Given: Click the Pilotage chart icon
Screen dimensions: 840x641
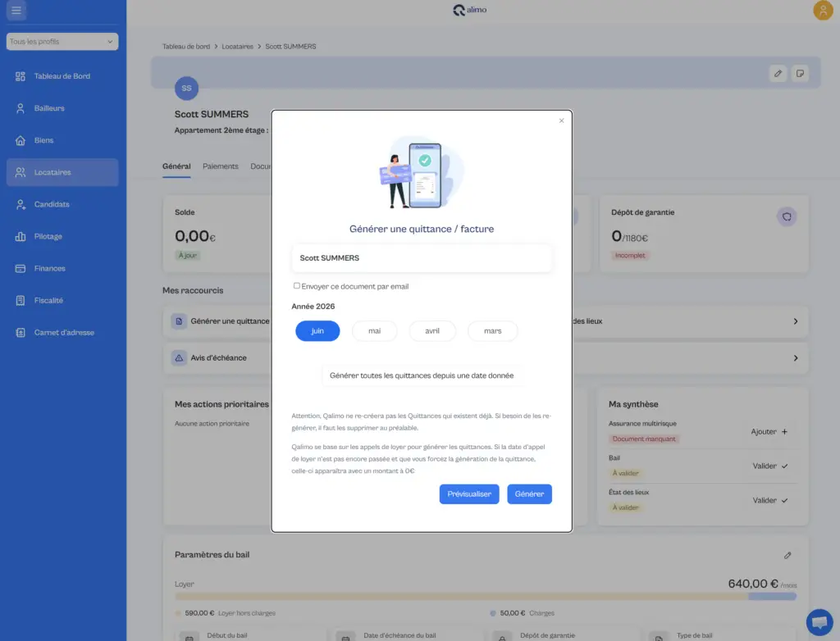Looking at the screenshot, I should pos(21,236).
